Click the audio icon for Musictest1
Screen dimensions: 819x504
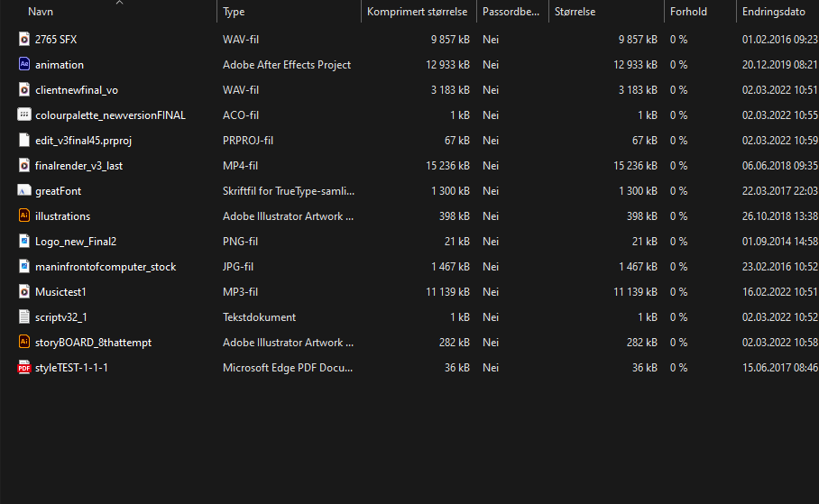point(24,292)
